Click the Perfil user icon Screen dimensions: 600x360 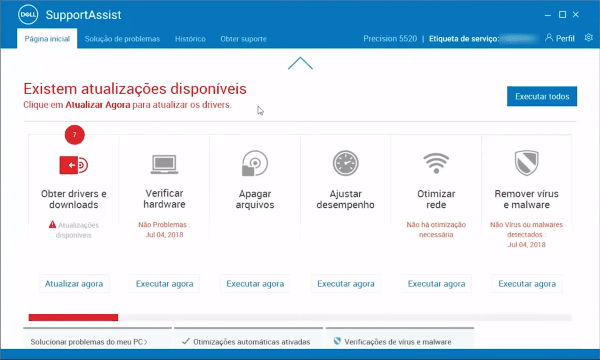[x=549, y=37]
